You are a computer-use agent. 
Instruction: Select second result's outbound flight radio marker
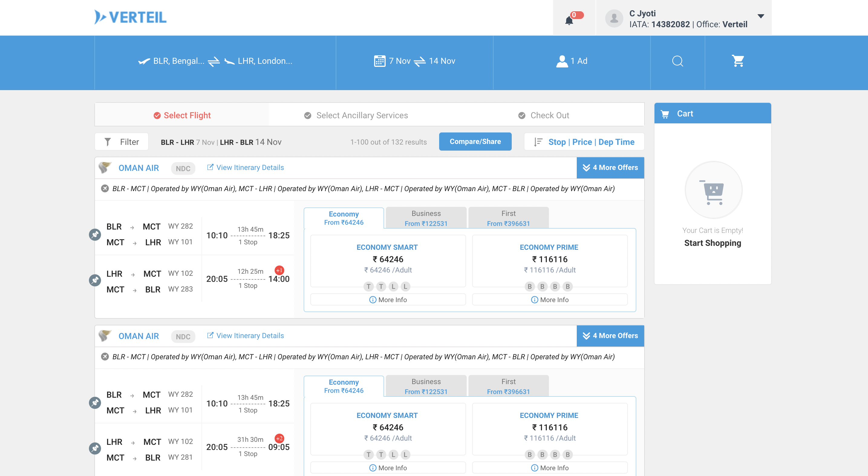coord(95,403)
